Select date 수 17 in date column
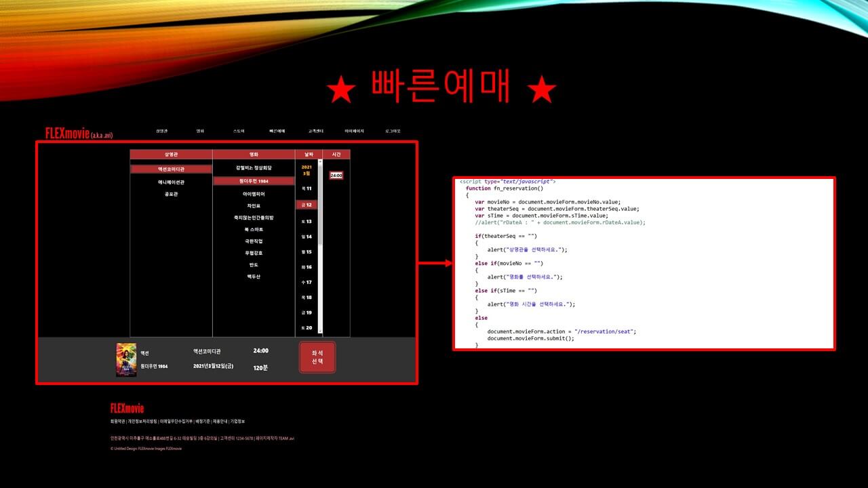The image size is (868, 488). pos(307,282)
